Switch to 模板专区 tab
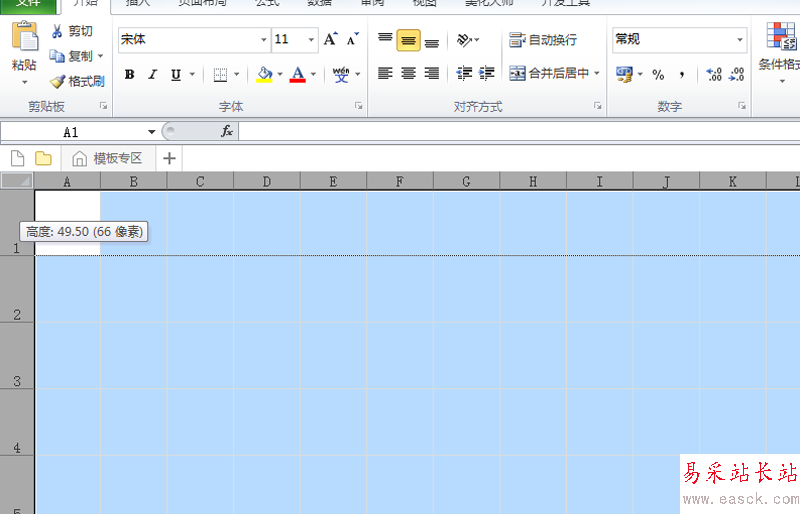 tap(108, 159)
